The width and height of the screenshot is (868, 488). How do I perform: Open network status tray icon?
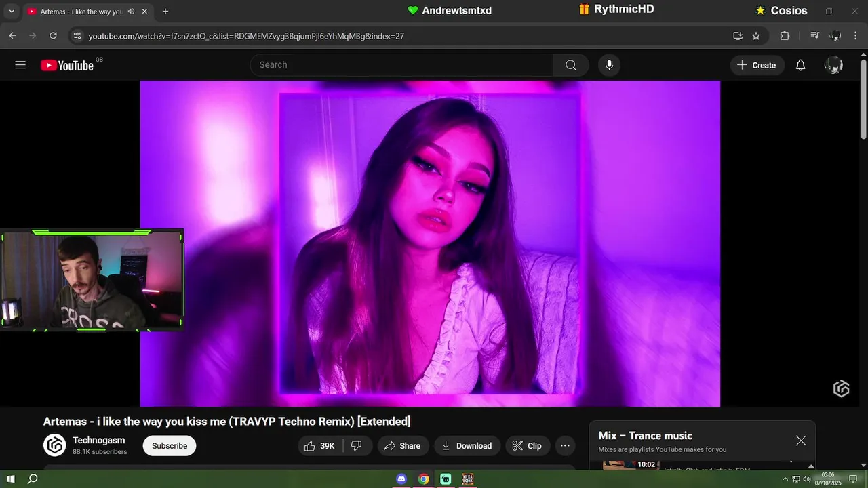pyautogui.click(x=796, y=479)
